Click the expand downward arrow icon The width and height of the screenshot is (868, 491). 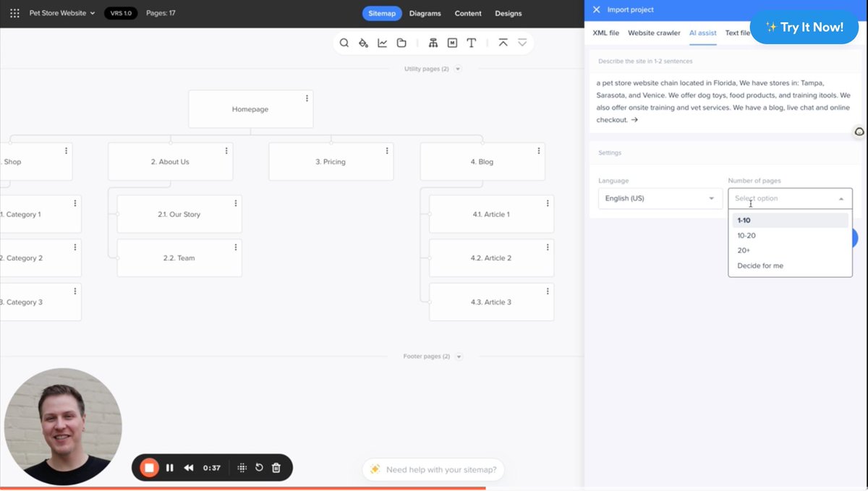(x=522, y=43)
